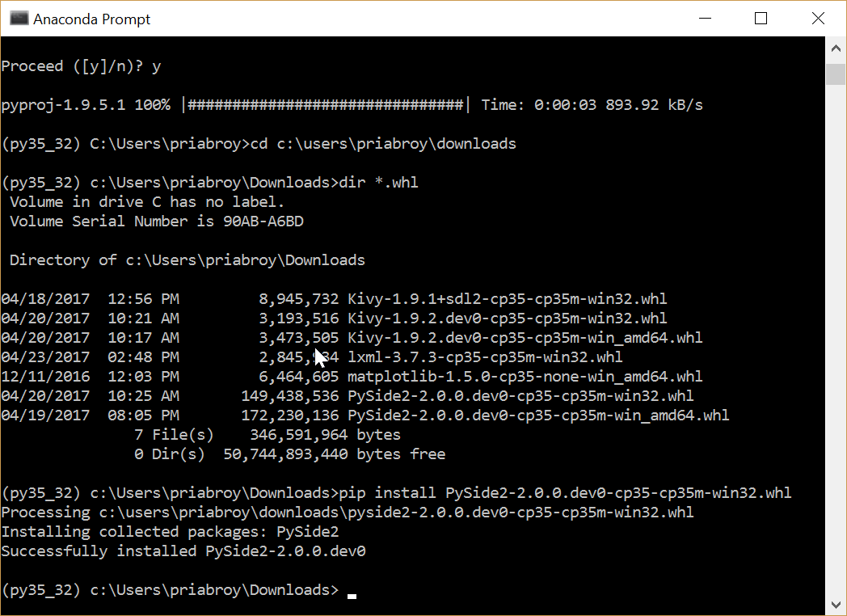The width and height of the screenshot is (847, 616).
Task: Click matplotlib-1.5.0-cp35-none-win_amd64.whl file name
Action: 525,377
